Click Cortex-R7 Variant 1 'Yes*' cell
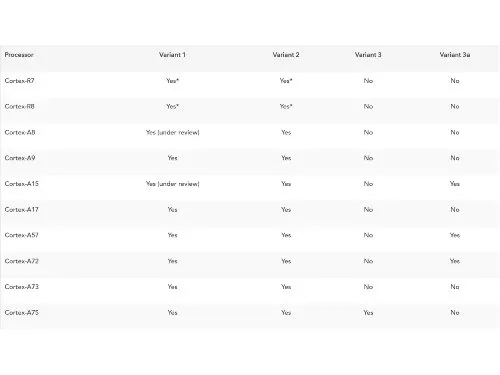500x375 pixels. pos(172,81)
